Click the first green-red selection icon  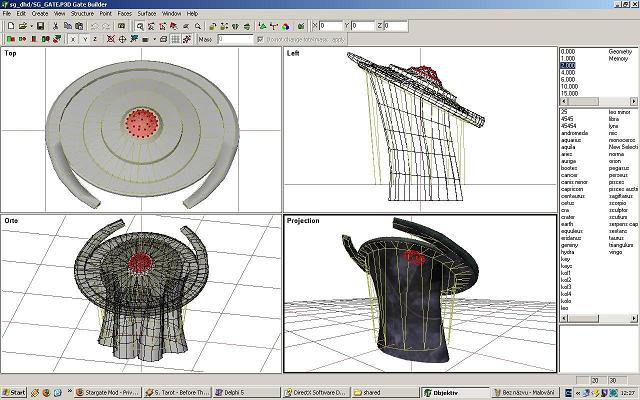(11, 39)
